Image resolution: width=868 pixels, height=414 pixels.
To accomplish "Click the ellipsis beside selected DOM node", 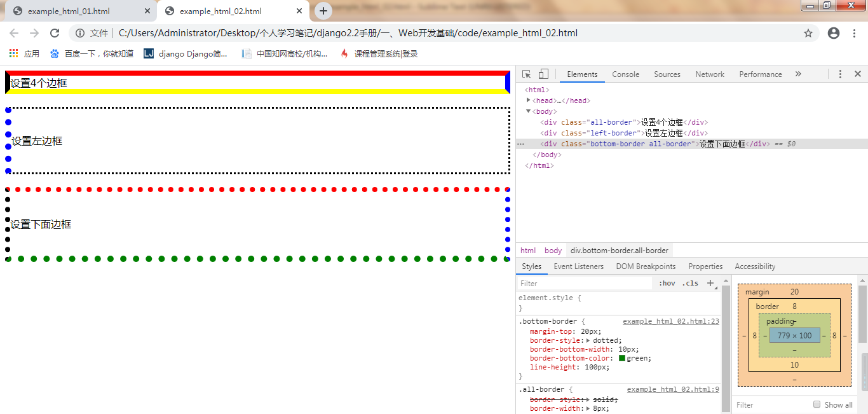I will [521, 144].
